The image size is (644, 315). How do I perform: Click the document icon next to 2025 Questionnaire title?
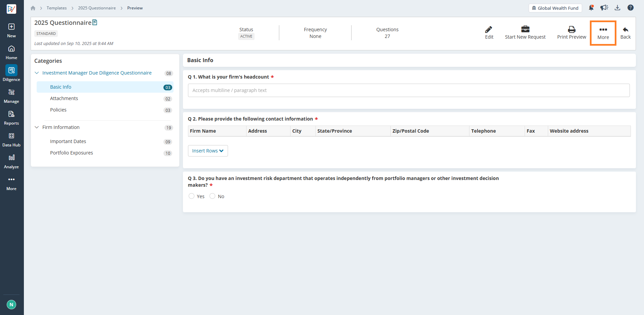click(x=95, y=22)
